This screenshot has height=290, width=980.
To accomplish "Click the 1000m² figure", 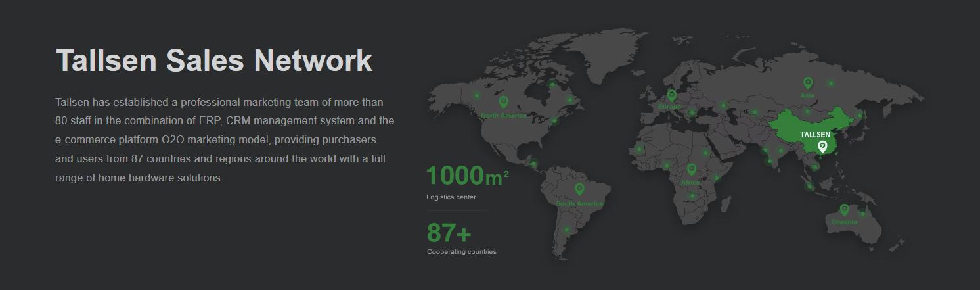I will pyautogui.click(x=467, y=176).
